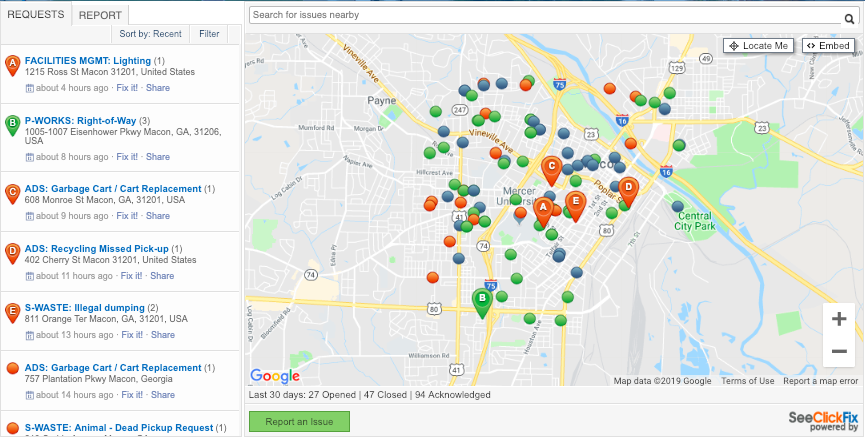The height and width of the screenshot is (437, 865).
Task: Zoom out with the map minus button
Action: [839, 351]
